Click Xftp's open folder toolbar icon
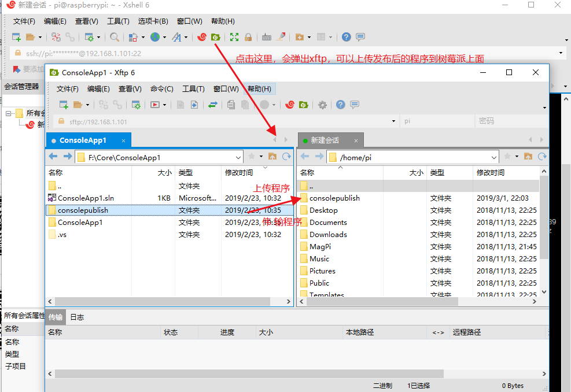571x392 pixels. coord(78,105)
